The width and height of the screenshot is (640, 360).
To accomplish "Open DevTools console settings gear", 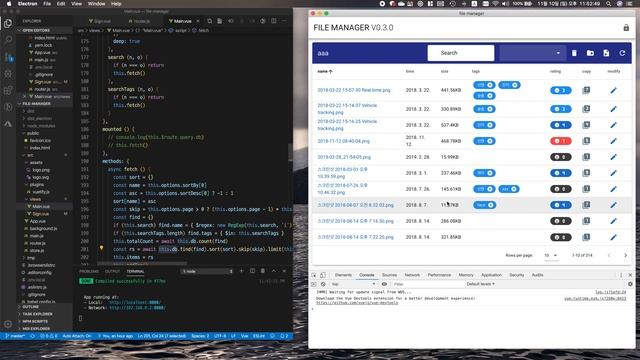I will pyautogui.click(x=630, y=284).
